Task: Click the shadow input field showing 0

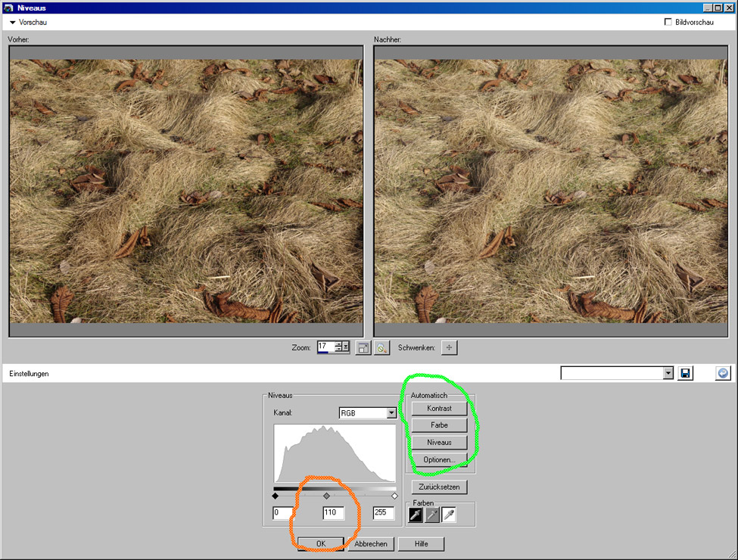Action: point(283,512)
